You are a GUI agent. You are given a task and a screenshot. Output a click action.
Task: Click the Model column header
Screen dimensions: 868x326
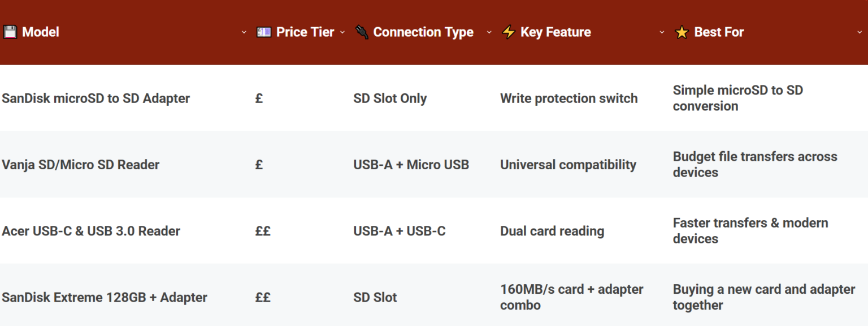click(41, 32)
